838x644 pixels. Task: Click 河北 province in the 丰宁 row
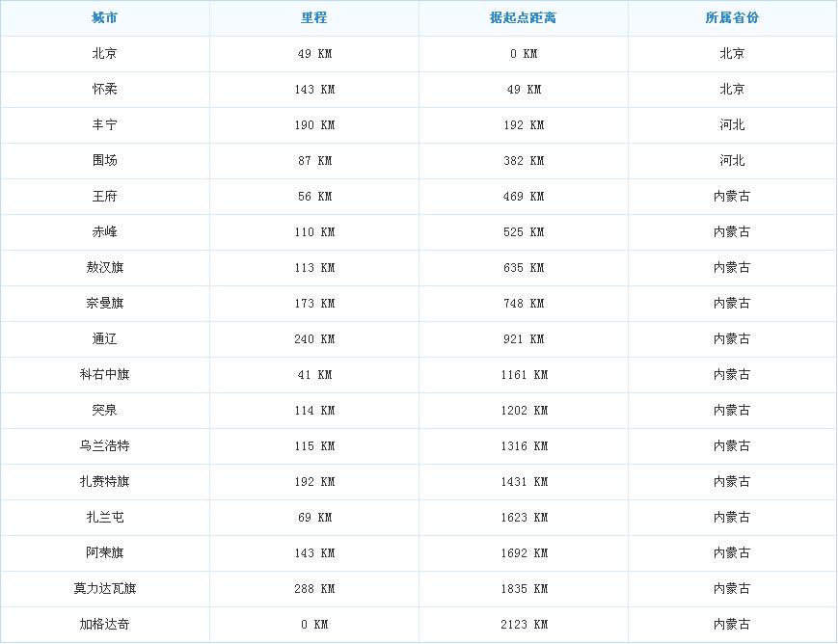point(732,125)
